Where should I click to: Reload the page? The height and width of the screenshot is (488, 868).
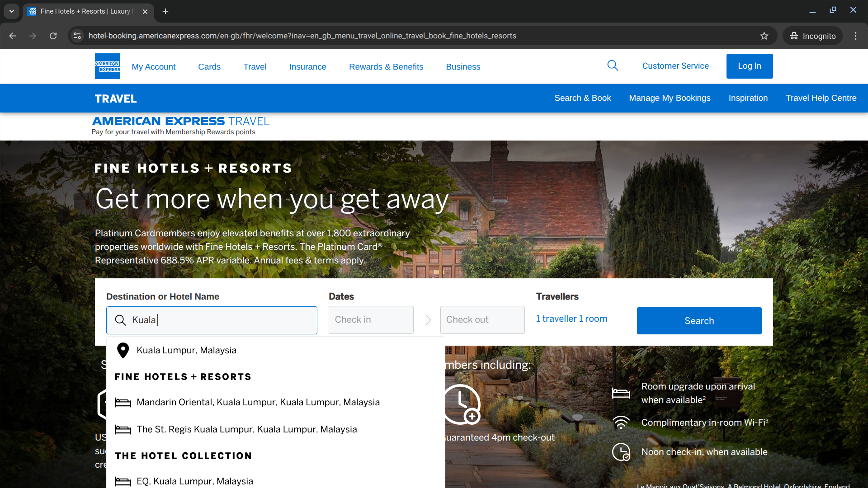click(x=53, y=36)
